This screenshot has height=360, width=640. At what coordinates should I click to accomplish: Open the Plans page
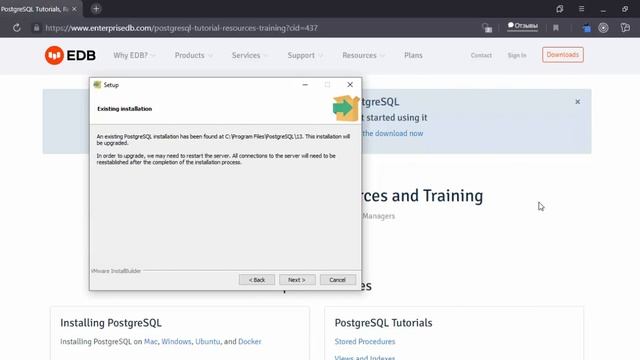tap(413, 55)
